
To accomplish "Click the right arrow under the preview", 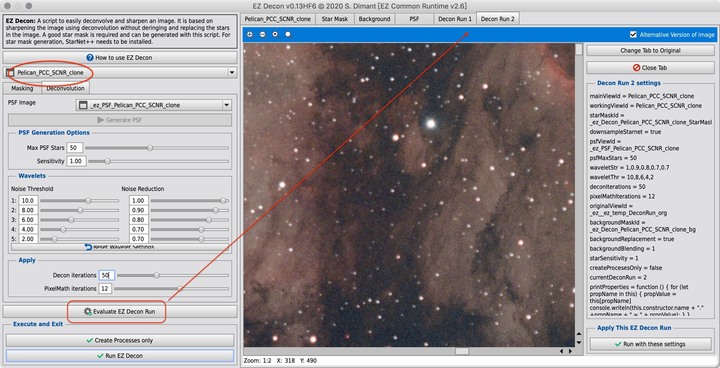I will click(x=570, y=351).
